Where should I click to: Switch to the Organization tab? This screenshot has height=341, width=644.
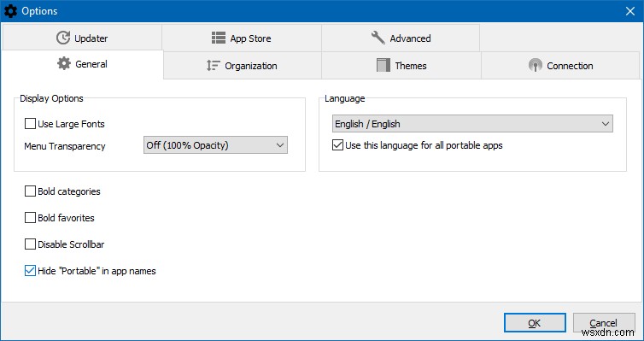pos(242,65)
